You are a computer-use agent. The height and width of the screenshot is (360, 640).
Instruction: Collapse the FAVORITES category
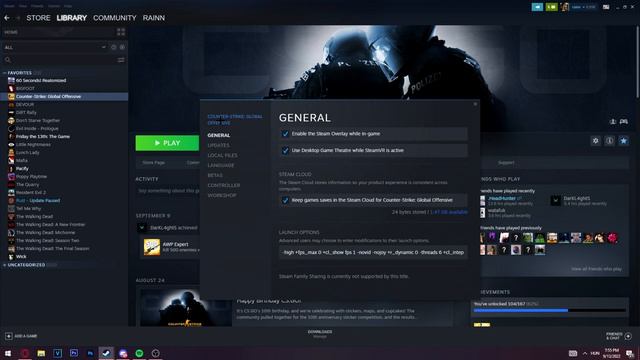[4, 73]
